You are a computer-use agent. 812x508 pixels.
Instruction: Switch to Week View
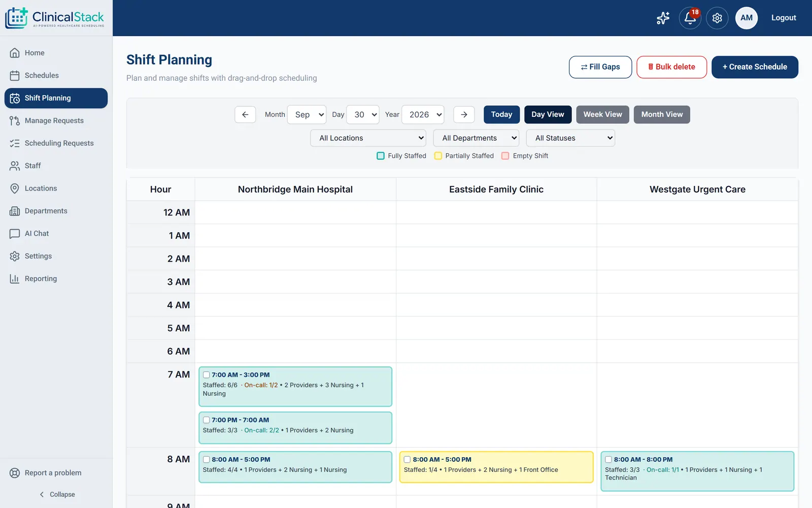click(602, 114)
